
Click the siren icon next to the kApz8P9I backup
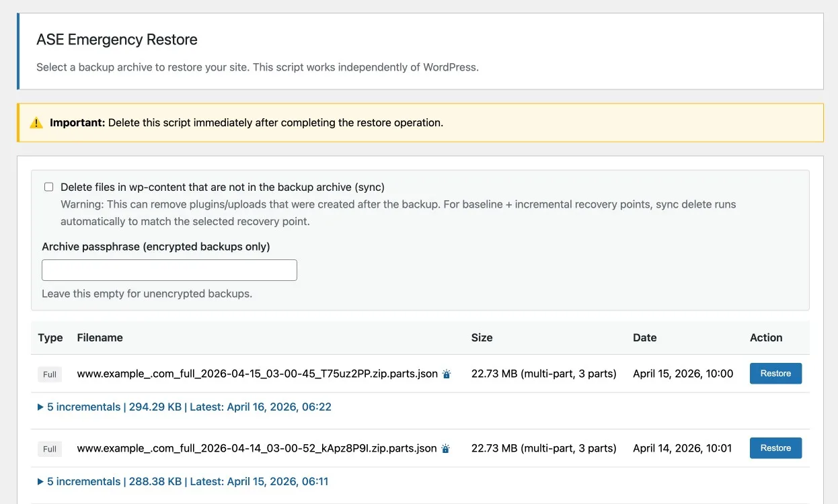[x=445, y=448]
